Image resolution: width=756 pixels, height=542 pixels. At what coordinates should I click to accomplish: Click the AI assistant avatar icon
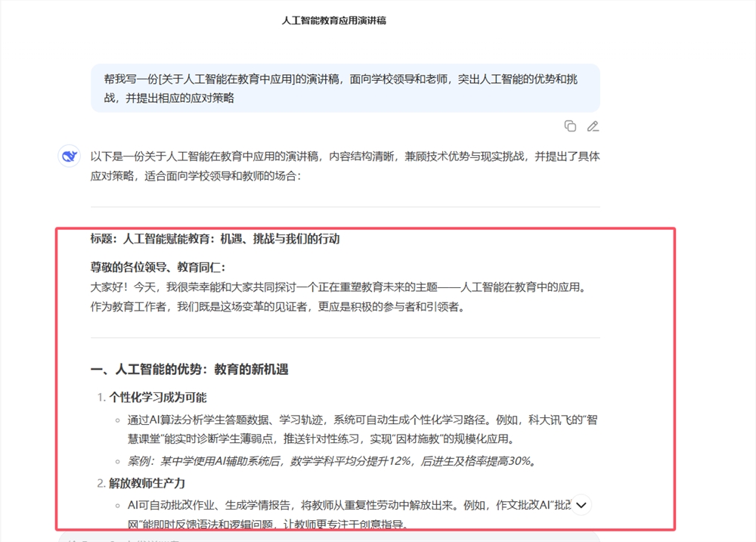point(69,156)
